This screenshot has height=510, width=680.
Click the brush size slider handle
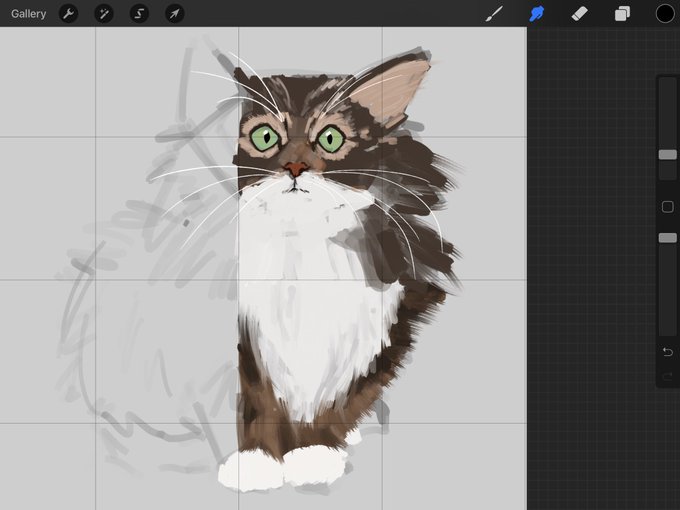coord(668,155)
